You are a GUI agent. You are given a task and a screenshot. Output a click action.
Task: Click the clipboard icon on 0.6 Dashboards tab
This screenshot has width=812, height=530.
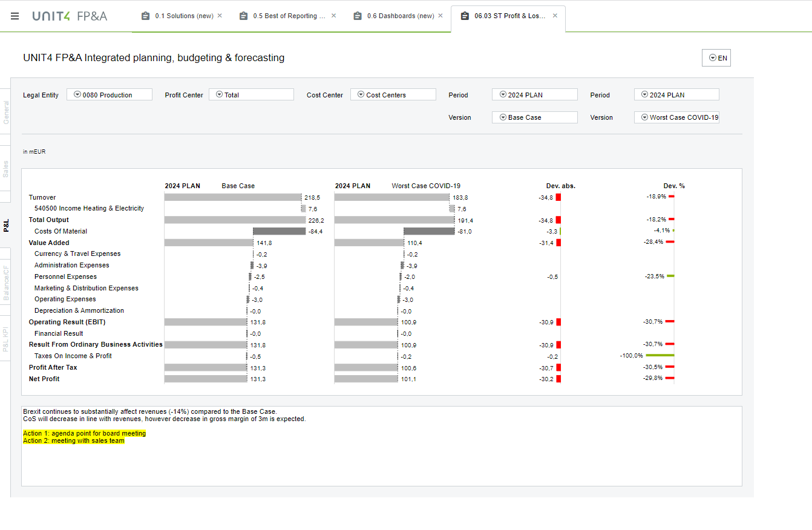[x=358, y=16]
